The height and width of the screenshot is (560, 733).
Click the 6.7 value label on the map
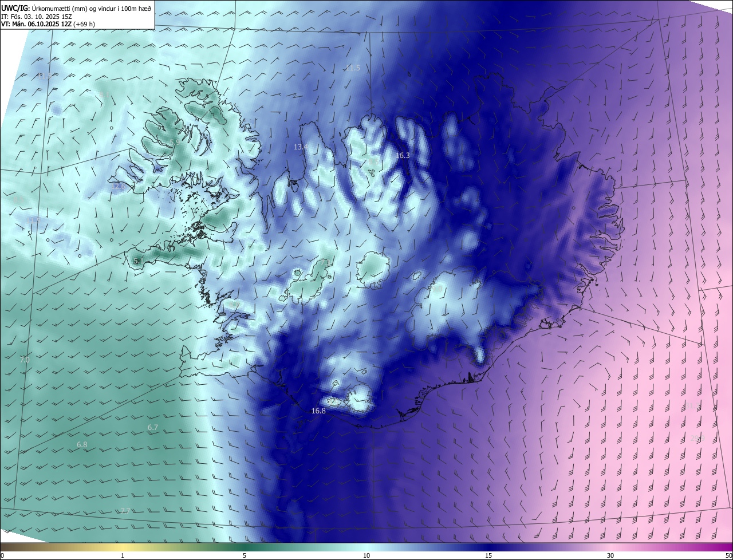153,428
